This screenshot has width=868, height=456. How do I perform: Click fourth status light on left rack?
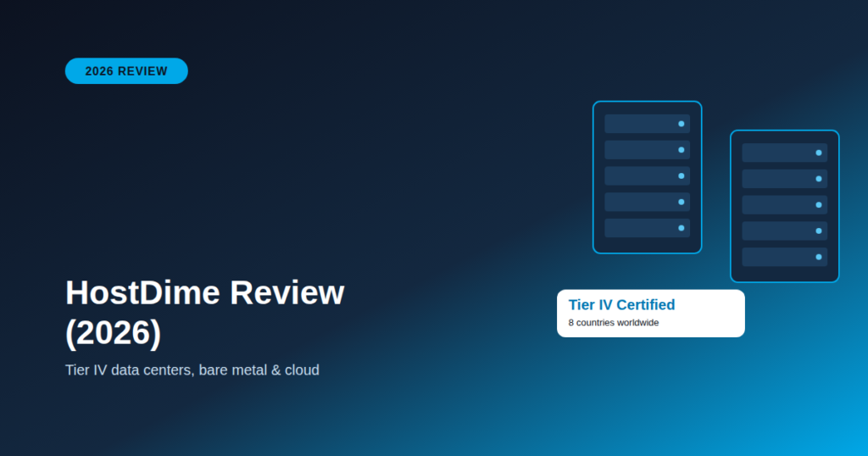click(682, 202)
